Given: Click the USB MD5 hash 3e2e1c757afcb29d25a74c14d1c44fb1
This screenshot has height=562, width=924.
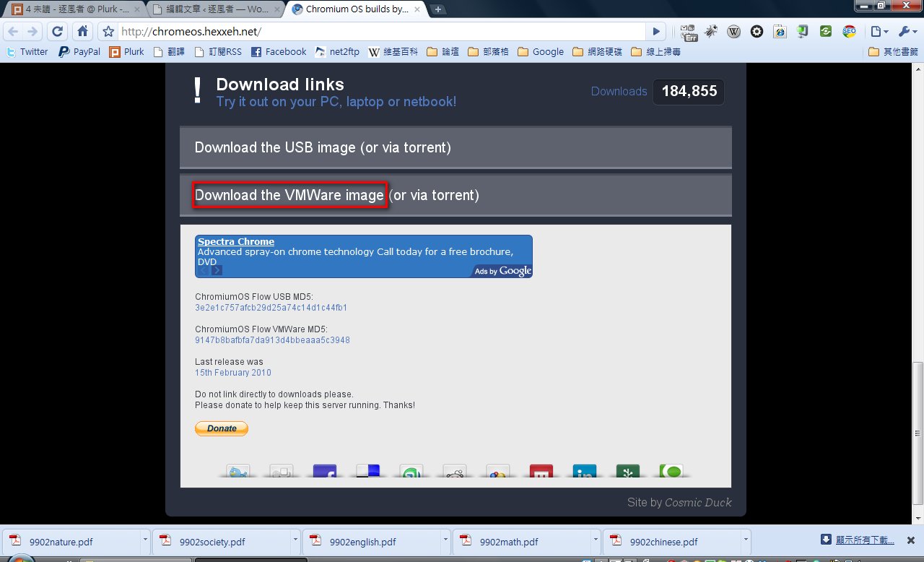Looking at the screenshot, I should pos(271,308).
